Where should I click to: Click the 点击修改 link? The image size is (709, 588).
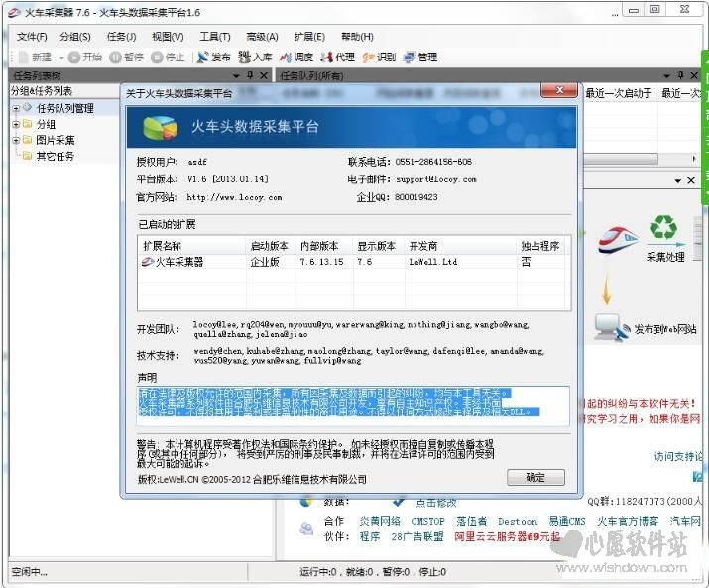(436, 503)
